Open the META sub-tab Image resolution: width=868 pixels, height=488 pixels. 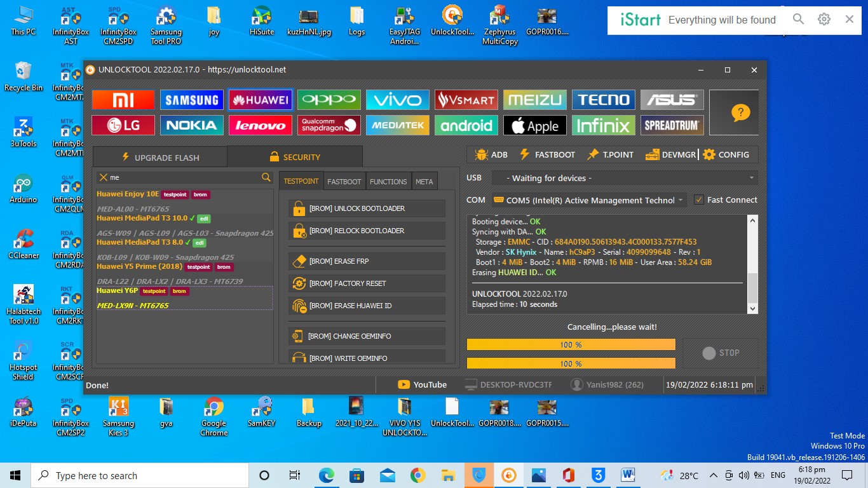click(x=424, y=181)
